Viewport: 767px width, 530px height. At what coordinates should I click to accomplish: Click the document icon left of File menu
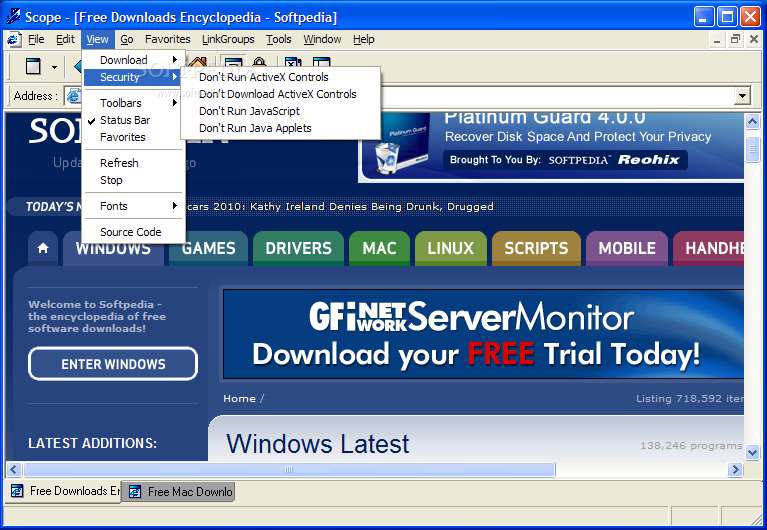[x=14, y=39]
